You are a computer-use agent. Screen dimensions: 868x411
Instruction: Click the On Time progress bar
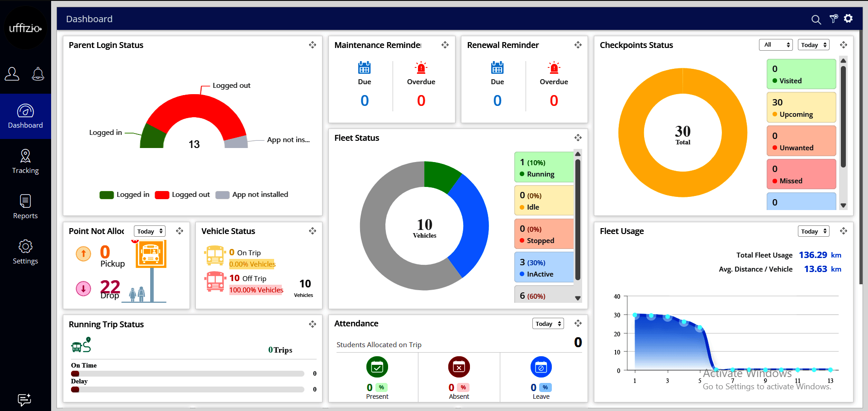(x=187, y=374)
